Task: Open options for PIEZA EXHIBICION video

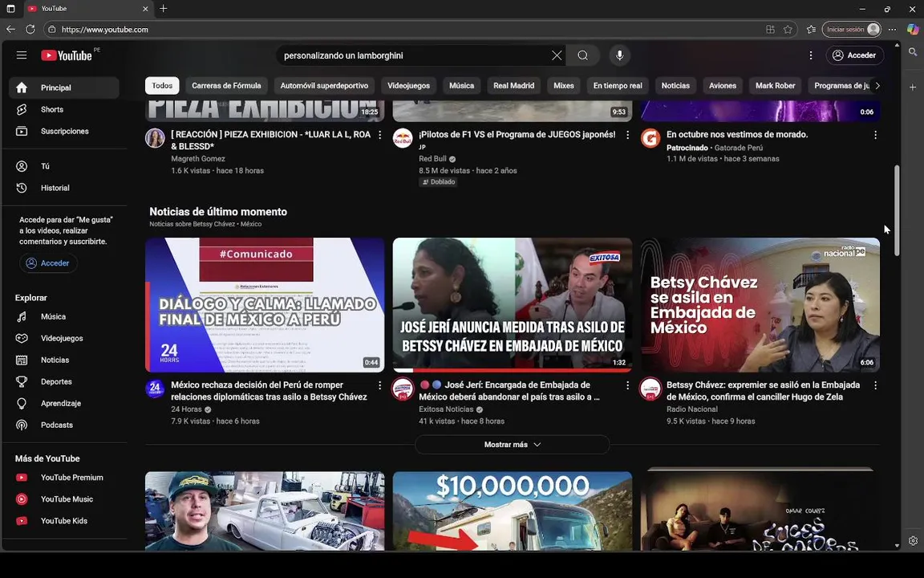Action: click(x=380, y=135)
